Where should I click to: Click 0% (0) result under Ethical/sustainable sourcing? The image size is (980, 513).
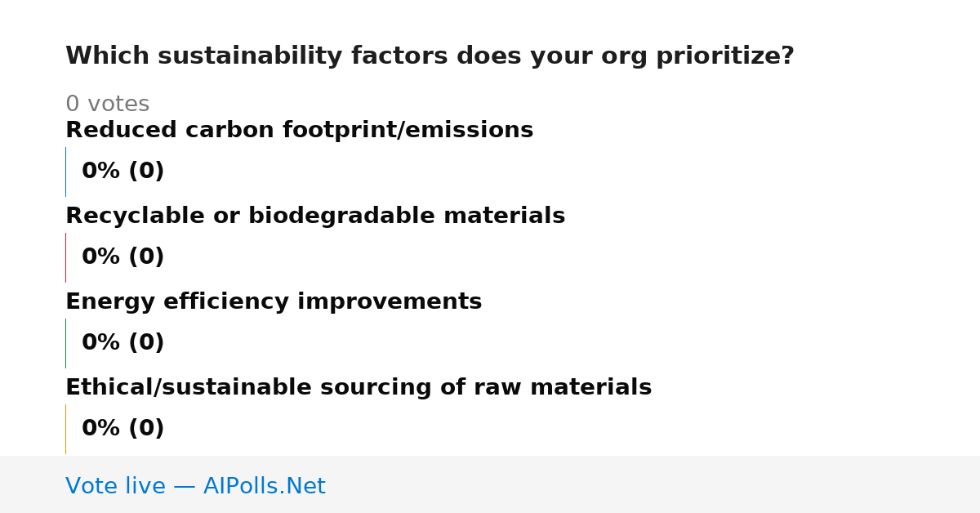point(123,429)
